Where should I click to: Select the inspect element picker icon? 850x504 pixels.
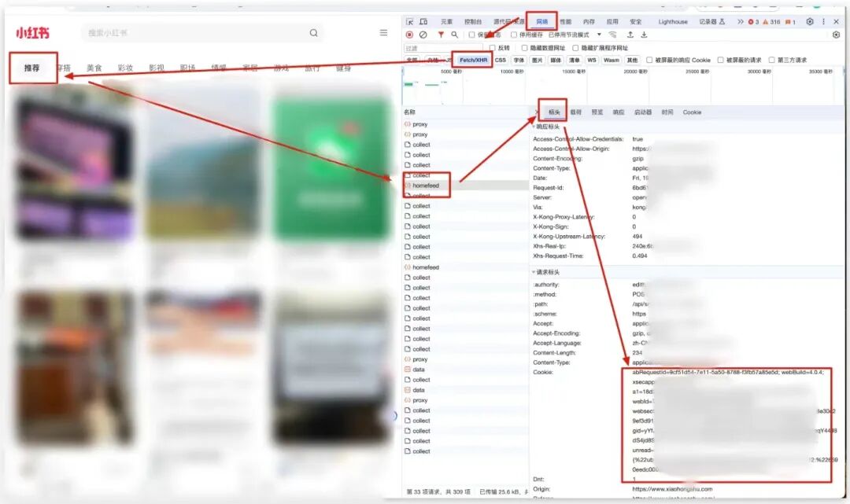410,22
